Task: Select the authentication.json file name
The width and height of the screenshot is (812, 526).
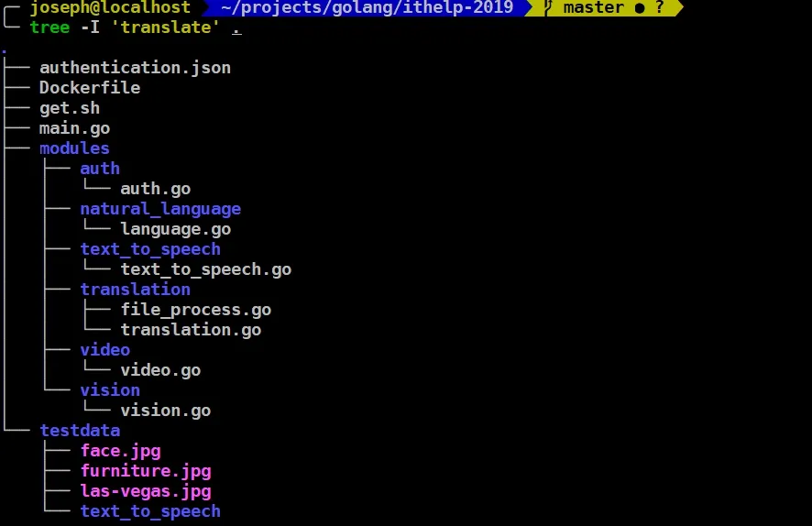Action: click(x=135, y=68)
